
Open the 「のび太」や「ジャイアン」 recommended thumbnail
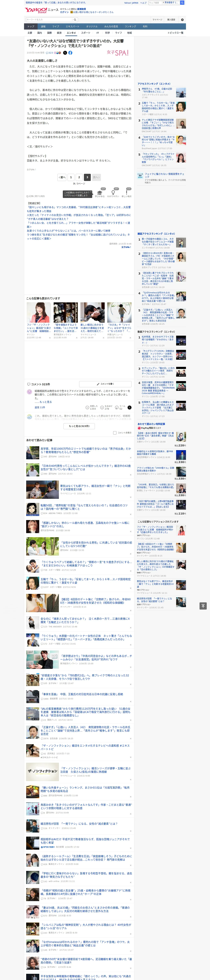coord(119,312)
